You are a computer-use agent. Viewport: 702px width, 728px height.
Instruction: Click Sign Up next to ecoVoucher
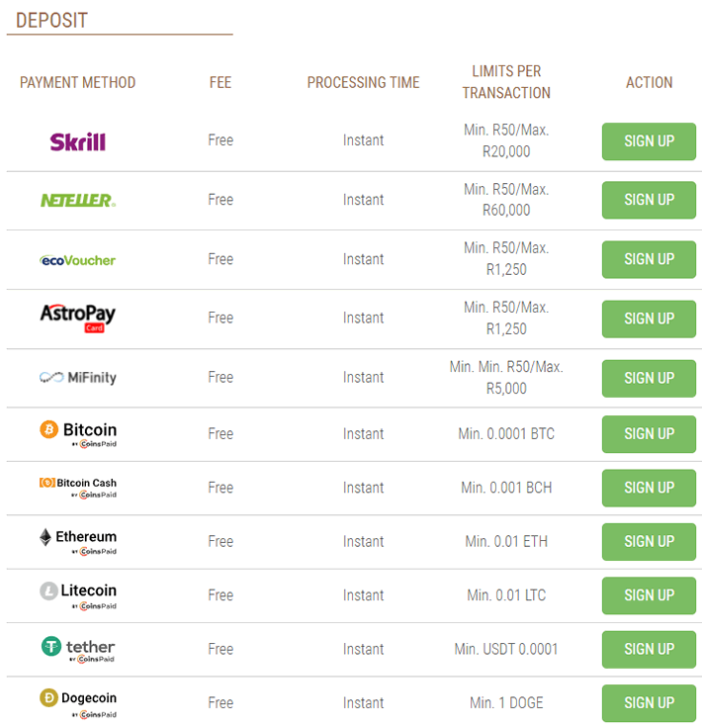click(x=649, y=259)
